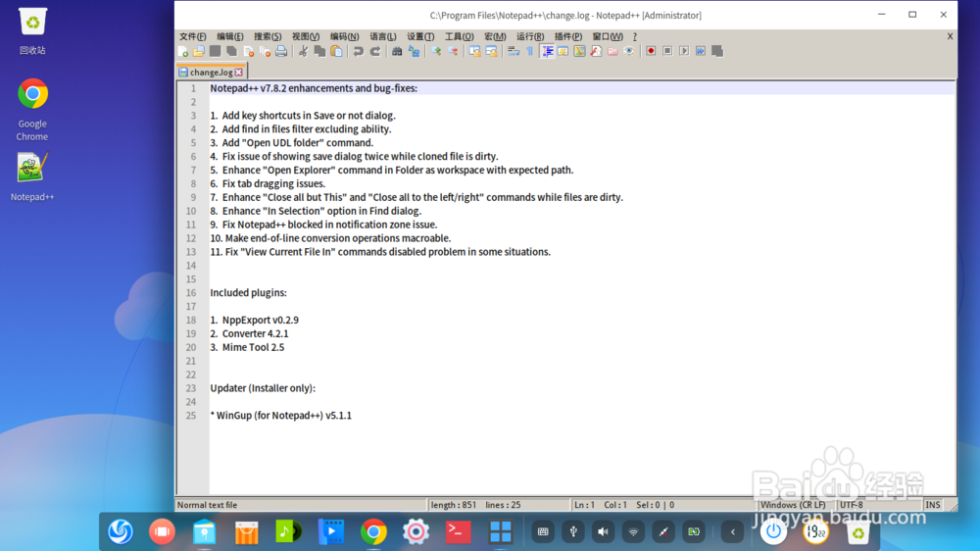Click the Stop recording macro icon
Screen dimensions: 980x551
click(667, 51)
